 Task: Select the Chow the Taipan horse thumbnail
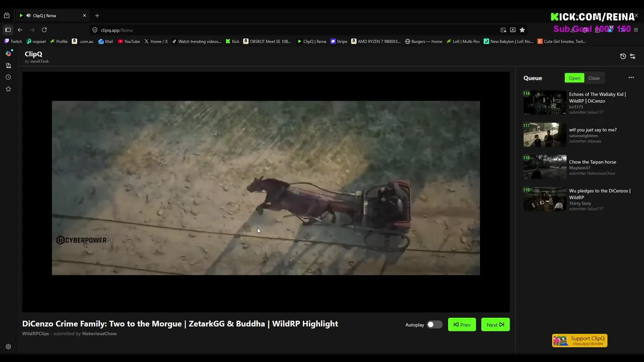[x=545, y=167]
